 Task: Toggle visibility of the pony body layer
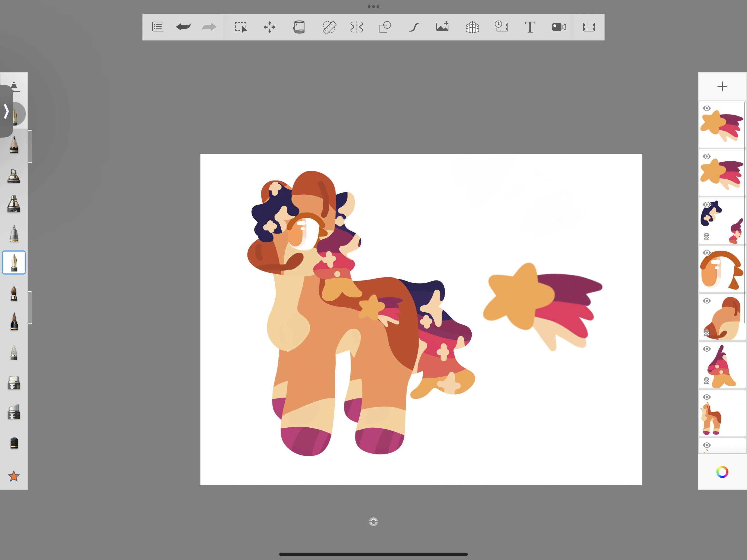pos(707,397)
